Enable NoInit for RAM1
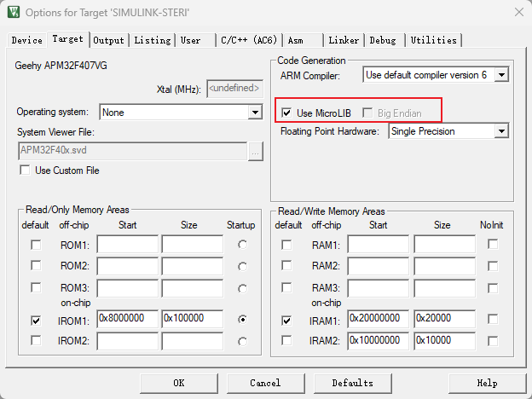The height and width of the screenshot is (399, 532). tap(493, 244)
